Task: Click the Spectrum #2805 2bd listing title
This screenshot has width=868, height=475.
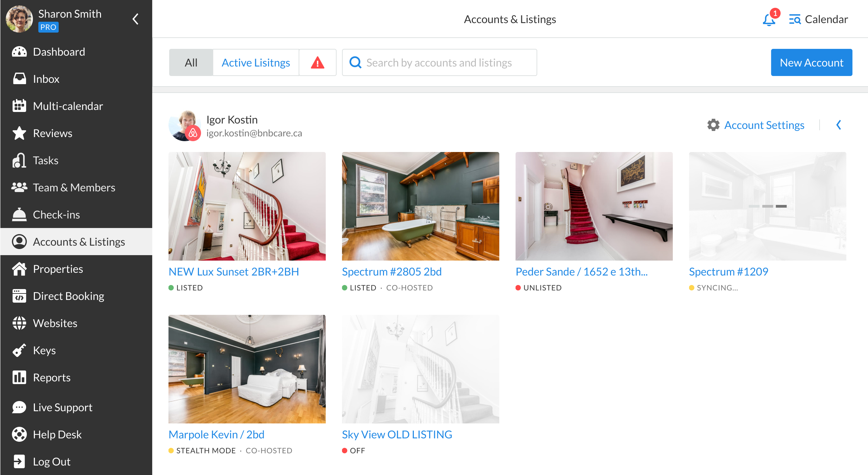Action: click(x=391, y=272)
